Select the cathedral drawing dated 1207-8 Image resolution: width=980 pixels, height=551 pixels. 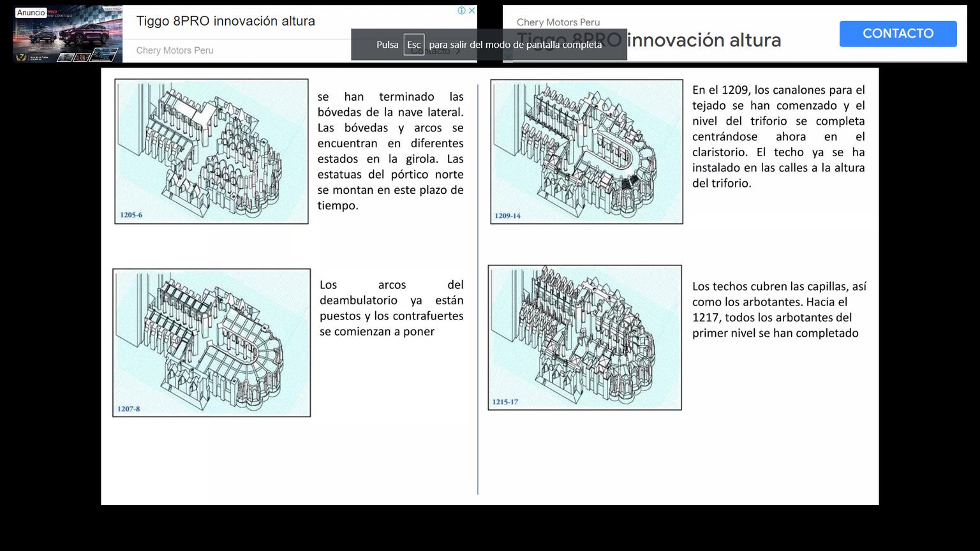212,343
